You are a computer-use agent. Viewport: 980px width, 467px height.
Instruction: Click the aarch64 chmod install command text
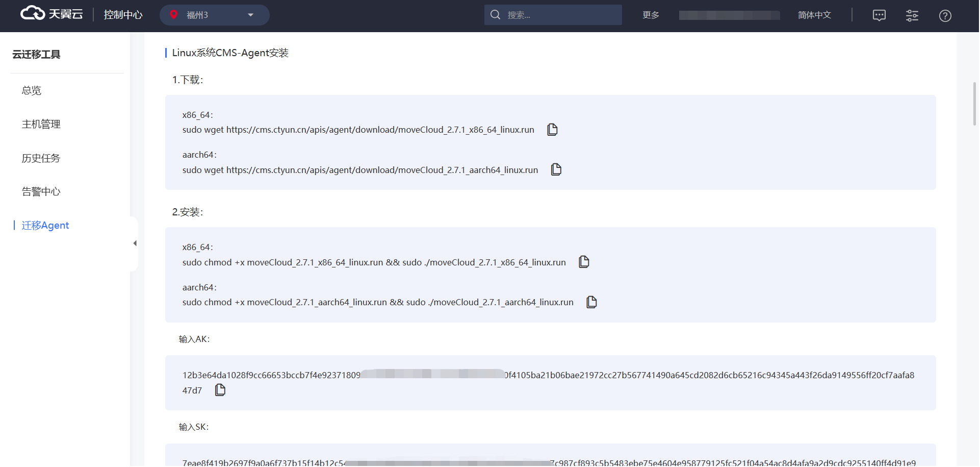378,302
